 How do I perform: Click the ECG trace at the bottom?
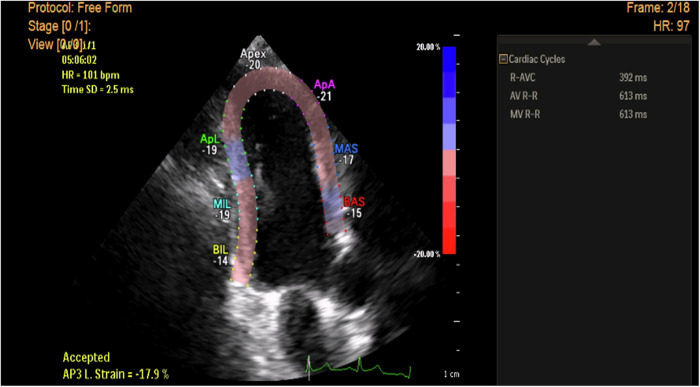(x=358, y=367)
